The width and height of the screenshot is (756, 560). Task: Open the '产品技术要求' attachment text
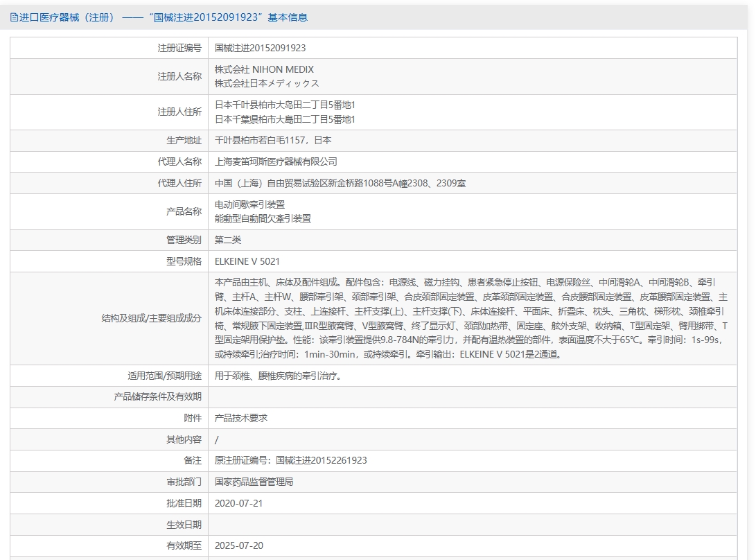tap(240, 418)
